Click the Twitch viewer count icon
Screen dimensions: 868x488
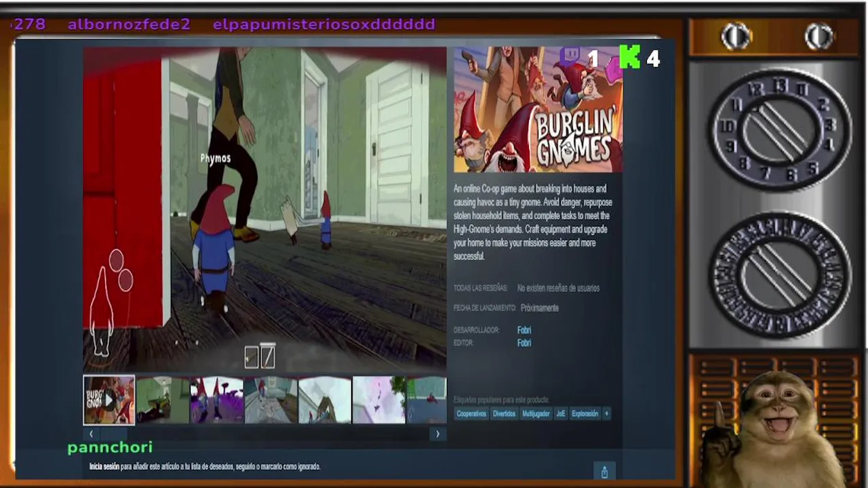[x=571, y=58]
